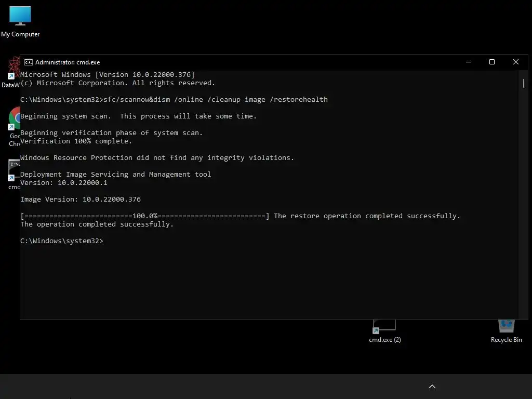Minimize the Administrator: cmd.exe window
This screenshot has height=399, width=532.
tap(469, 62)
